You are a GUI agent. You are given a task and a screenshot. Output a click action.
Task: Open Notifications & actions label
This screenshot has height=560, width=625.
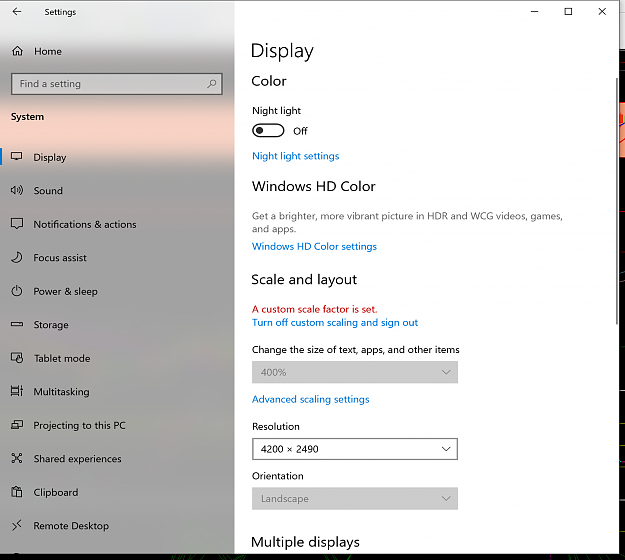pyautogui.click(x=85, y=224)
